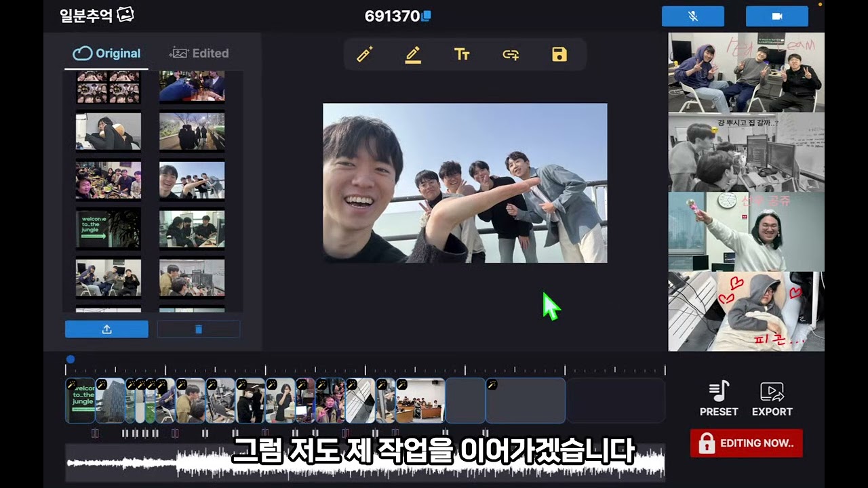Select the magic wand effect tool
868x488 pixels.
click(365, 55)
